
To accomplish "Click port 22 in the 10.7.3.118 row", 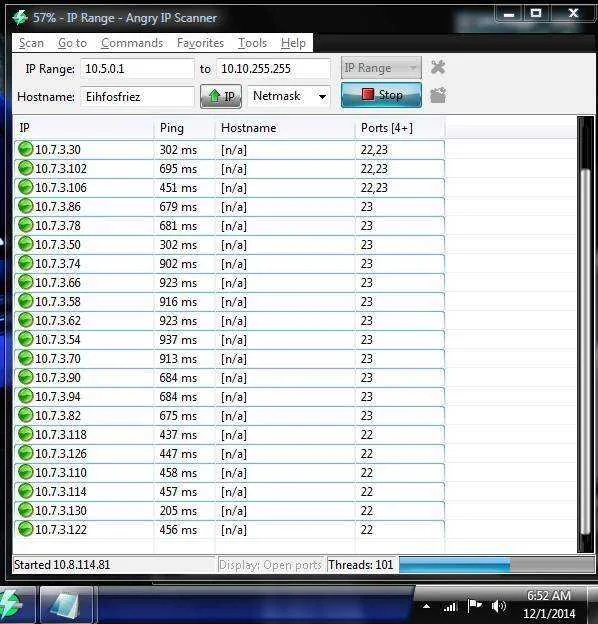I will [x=366, y=435].
